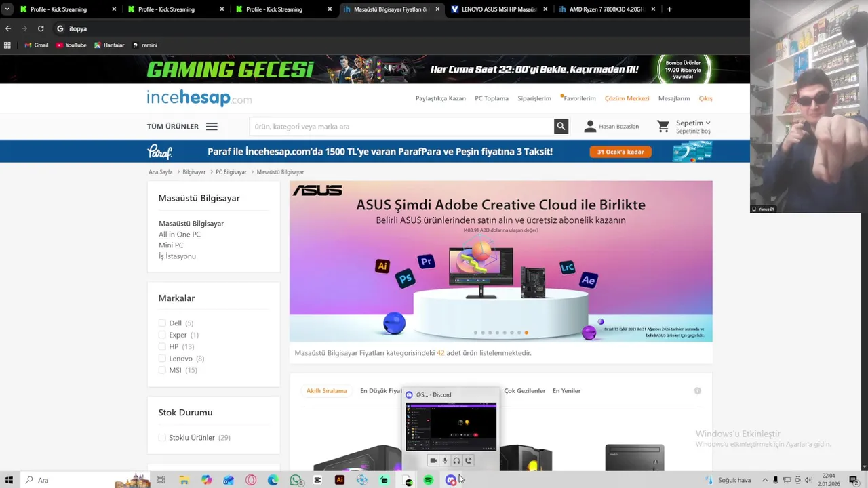The width and height of the screenshot is (868, 488).
Task: Deafen using headphones button in Discord preview
Action: [456, 460]
